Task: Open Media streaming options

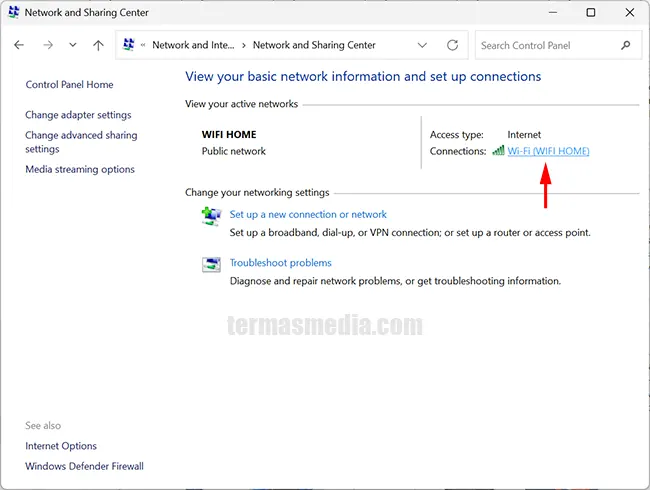Action: point(80,169)
